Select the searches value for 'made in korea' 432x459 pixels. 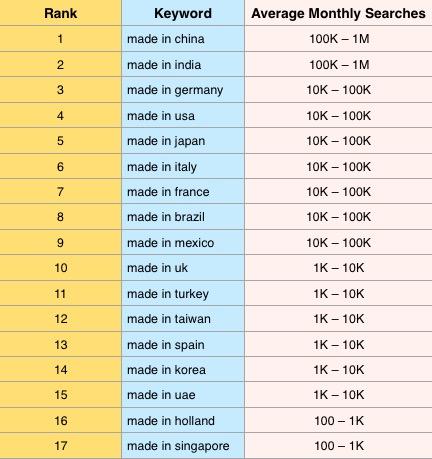point(338,370)
